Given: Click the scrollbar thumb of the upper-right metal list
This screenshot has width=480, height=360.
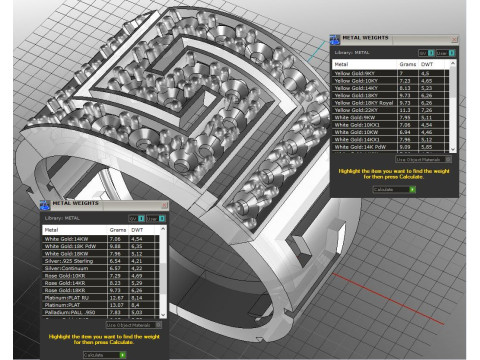Looking at the screenshot, I should pos(453,83).
